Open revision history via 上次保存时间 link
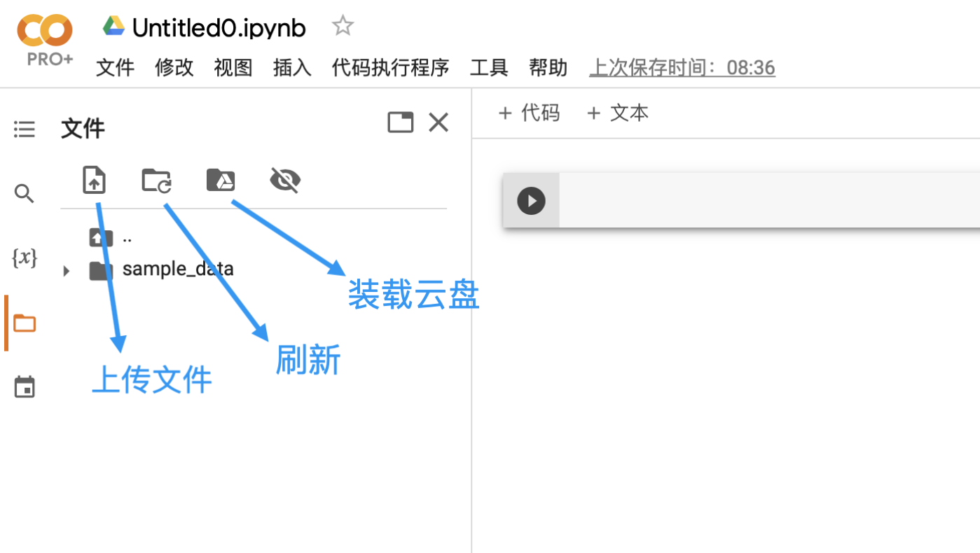This screenshot has height=553, width=980. [x=682, y=68]
